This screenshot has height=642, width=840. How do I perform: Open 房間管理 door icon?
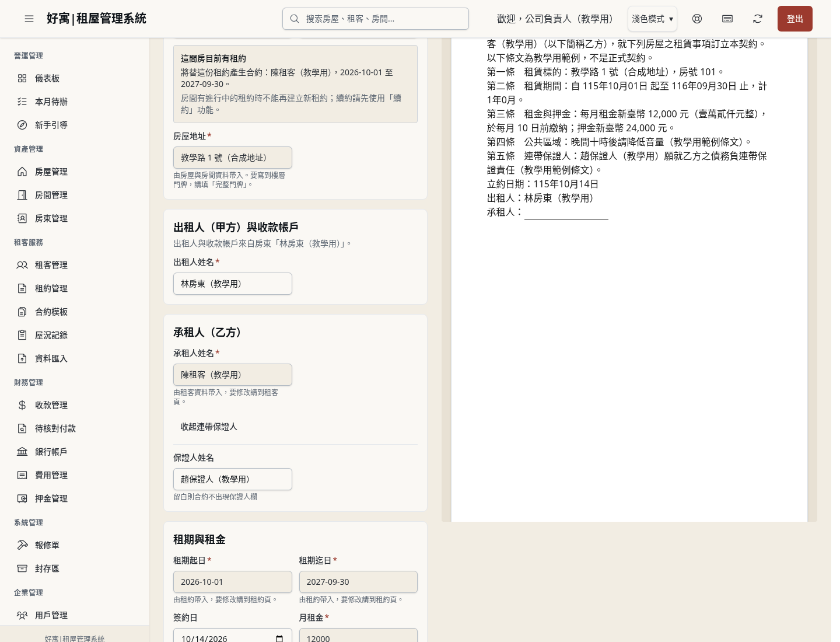click(x=22, y=195)
